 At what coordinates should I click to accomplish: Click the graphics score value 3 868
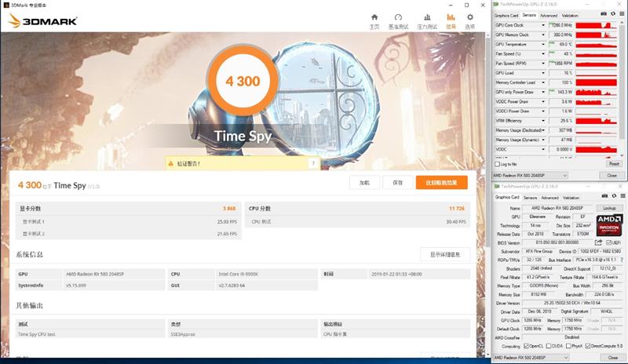(x=229, y=209)
